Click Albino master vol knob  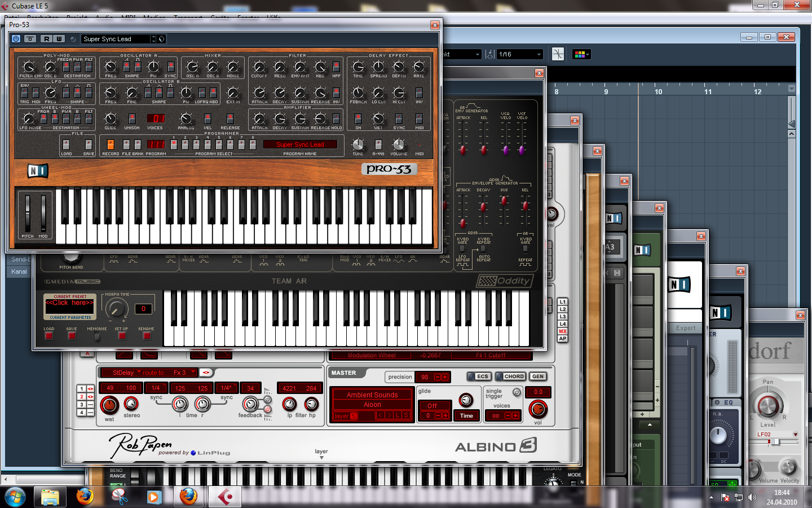click(x=538, y=409)
